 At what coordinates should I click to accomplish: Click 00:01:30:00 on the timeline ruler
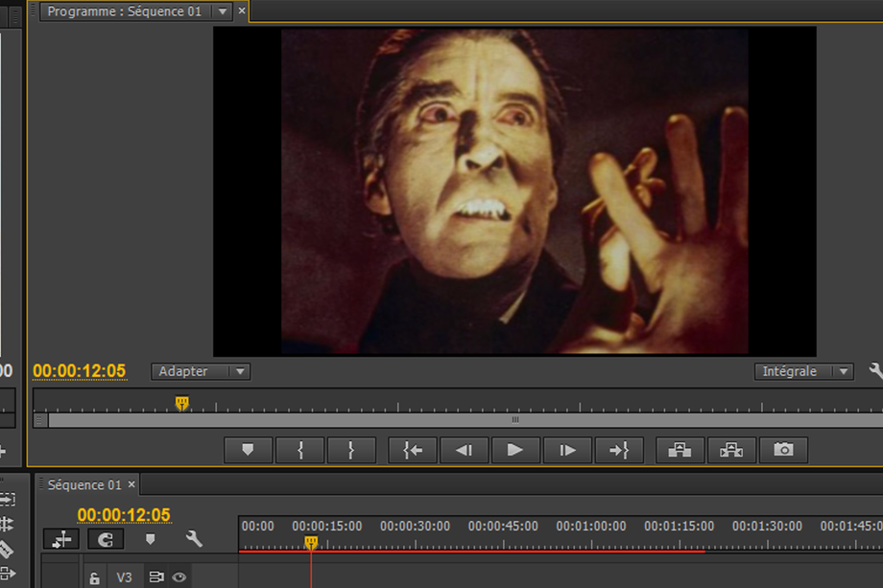[767, 526]
